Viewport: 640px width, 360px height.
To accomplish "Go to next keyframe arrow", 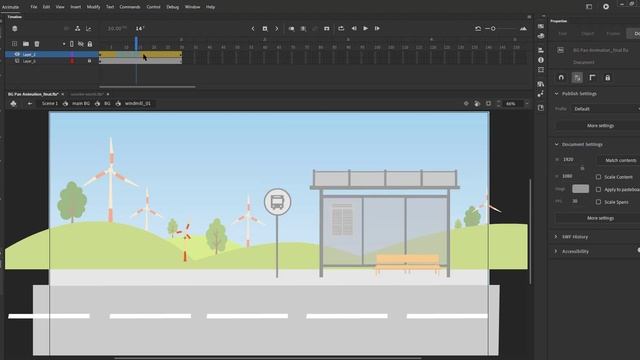I will (277, 29).
